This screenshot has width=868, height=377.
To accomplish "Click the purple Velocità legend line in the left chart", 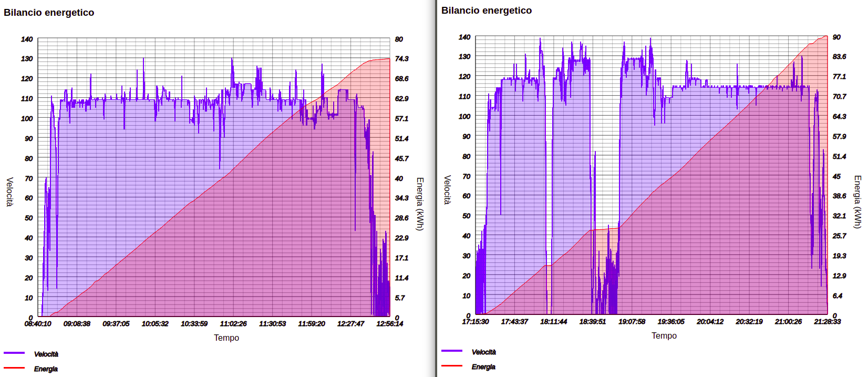I will (14, 353).
